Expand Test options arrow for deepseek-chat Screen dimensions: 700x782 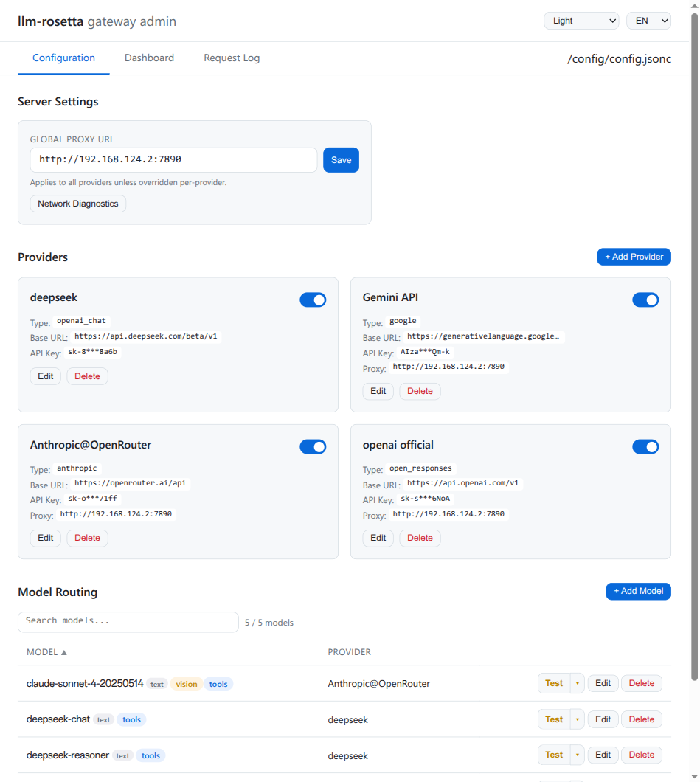pyautogui.click(x=578, y=719)
